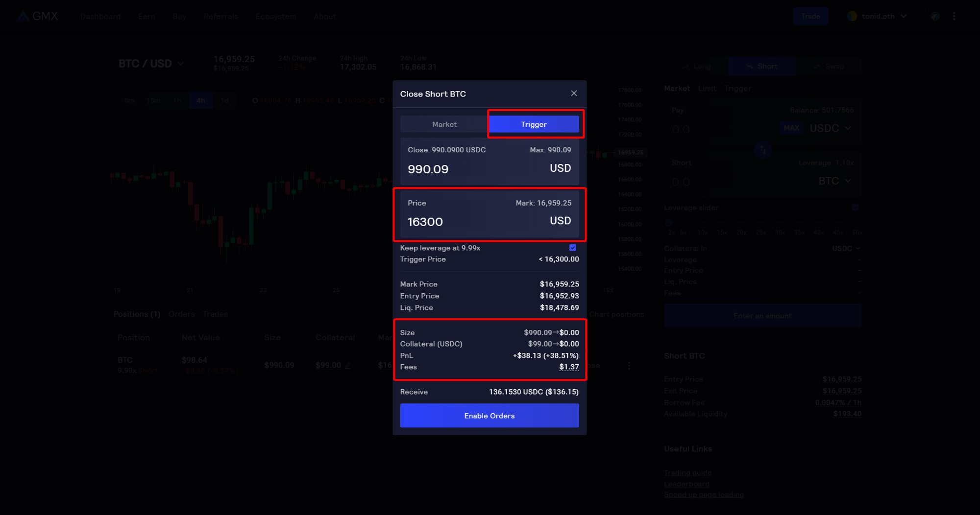This screenshot has height=515, width=980.
Task: Open the Earn nav item
Action: [x=147, y=16]
